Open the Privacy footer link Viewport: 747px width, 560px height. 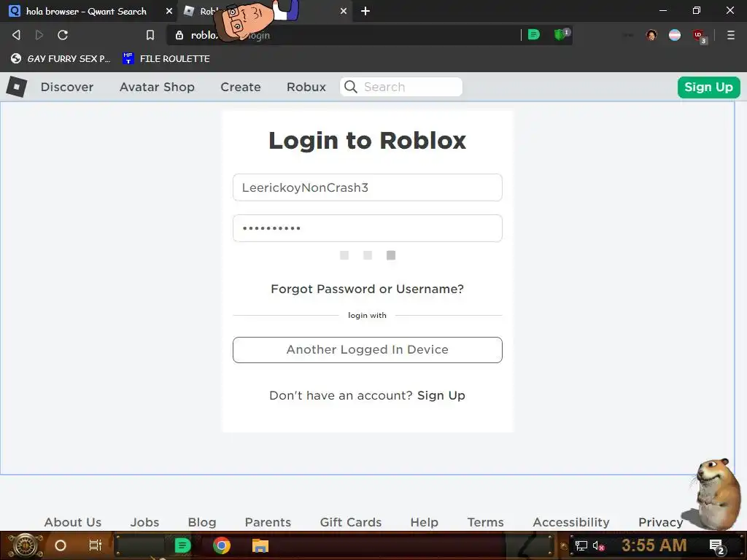661,522
